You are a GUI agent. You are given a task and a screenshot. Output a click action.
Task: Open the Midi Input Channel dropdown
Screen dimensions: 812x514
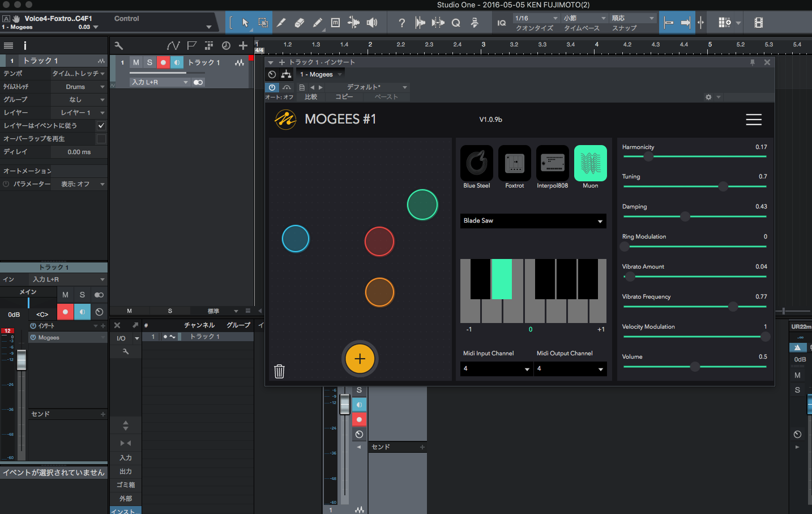(496, 369)
